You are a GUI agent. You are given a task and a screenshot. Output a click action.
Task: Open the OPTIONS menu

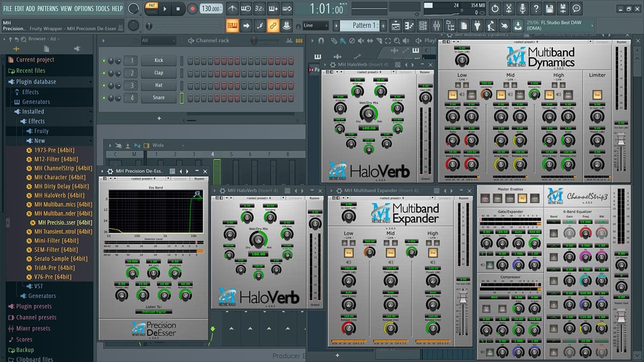84,9
